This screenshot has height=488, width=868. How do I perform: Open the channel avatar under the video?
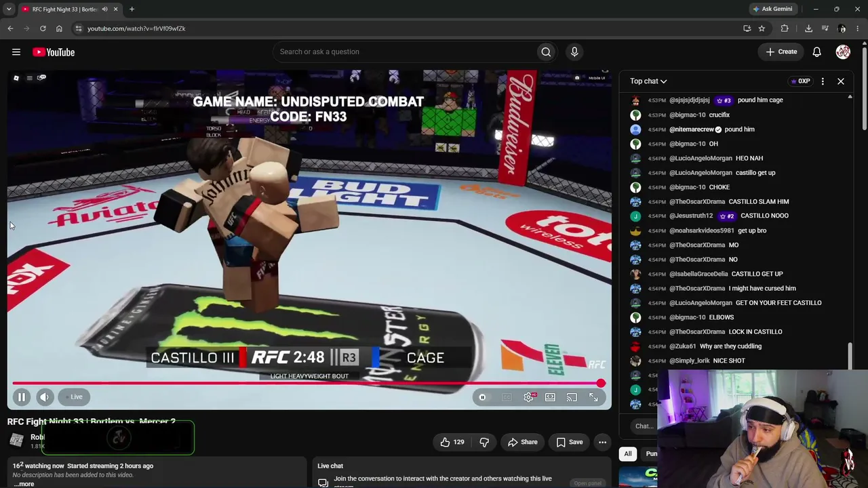(17, 440)
